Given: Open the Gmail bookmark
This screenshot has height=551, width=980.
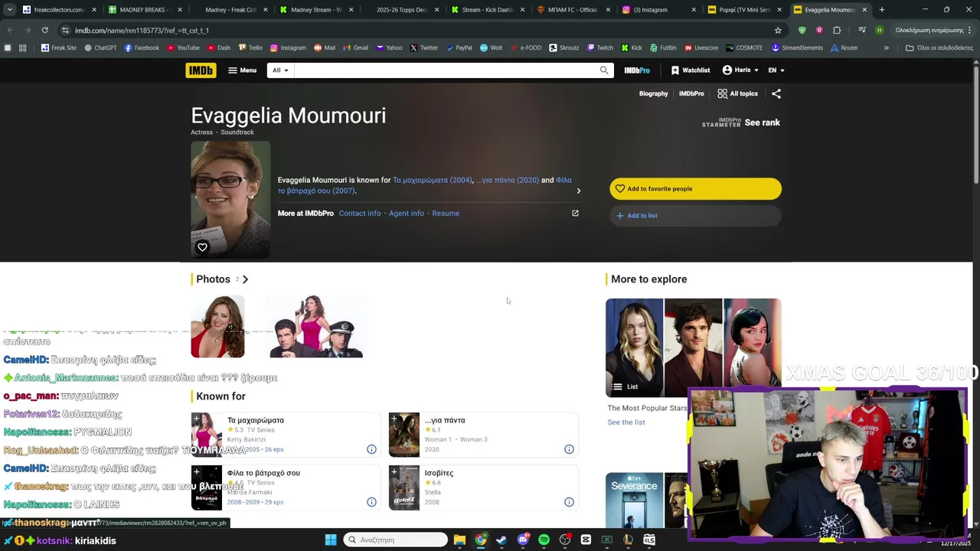Looking at the screenshot, I should pyautogui.click(x=356, y=47).
